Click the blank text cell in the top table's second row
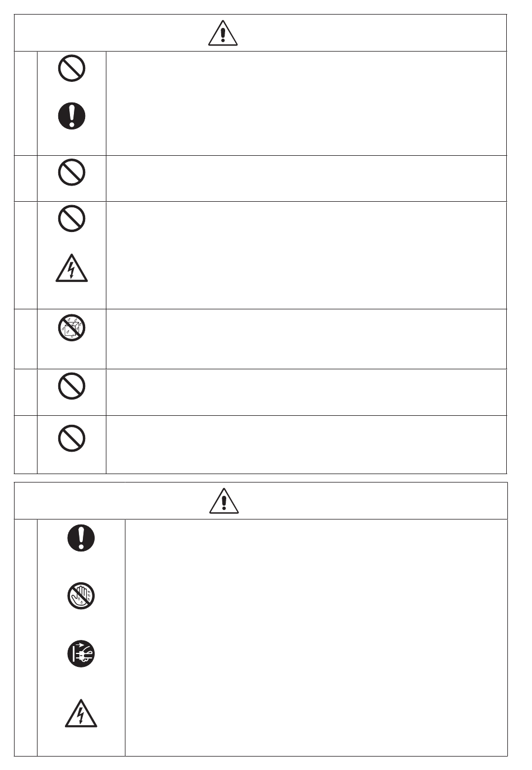 point(306,178)
